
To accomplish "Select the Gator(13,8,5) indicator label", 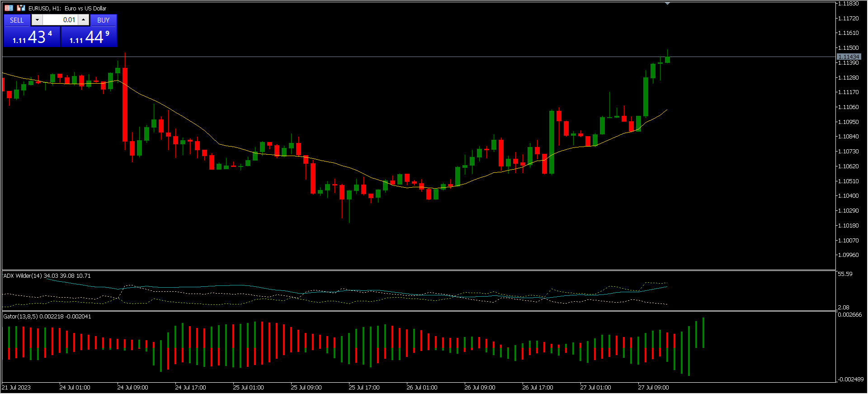I will pos(47,317).
